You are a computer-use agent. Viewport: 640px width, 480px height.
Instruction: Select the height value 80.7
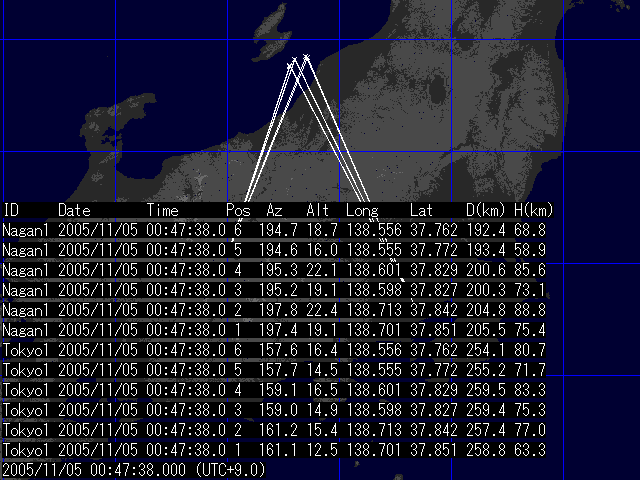[x=530, y=350]
